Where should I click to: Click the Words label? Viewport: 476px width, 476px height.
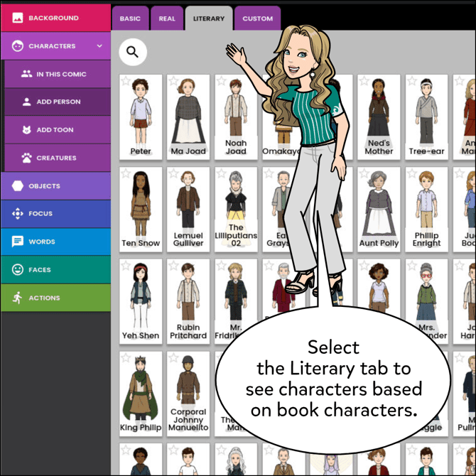42,242
